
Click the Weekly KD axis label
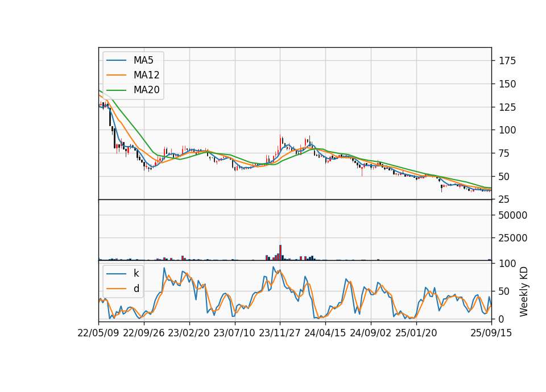point(524,291)
